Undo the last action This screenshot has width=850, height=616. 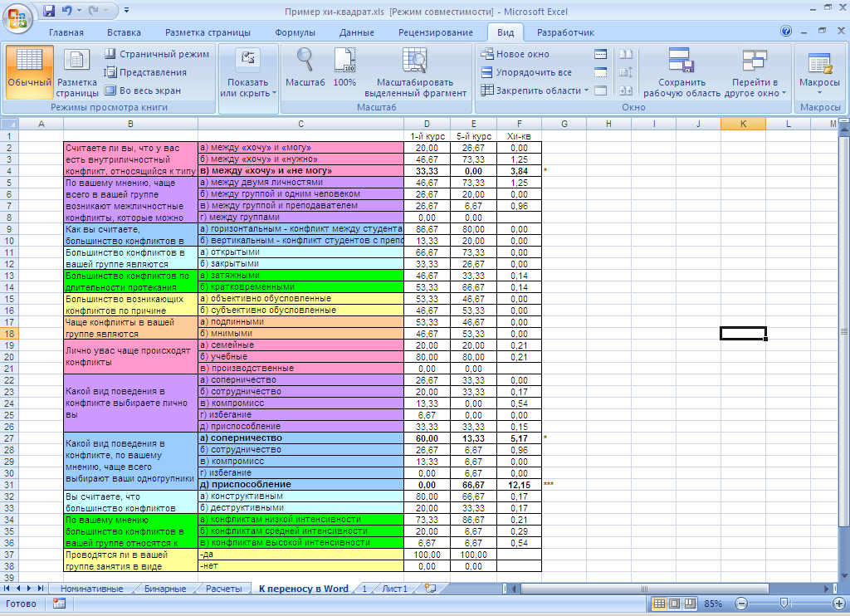66,10
